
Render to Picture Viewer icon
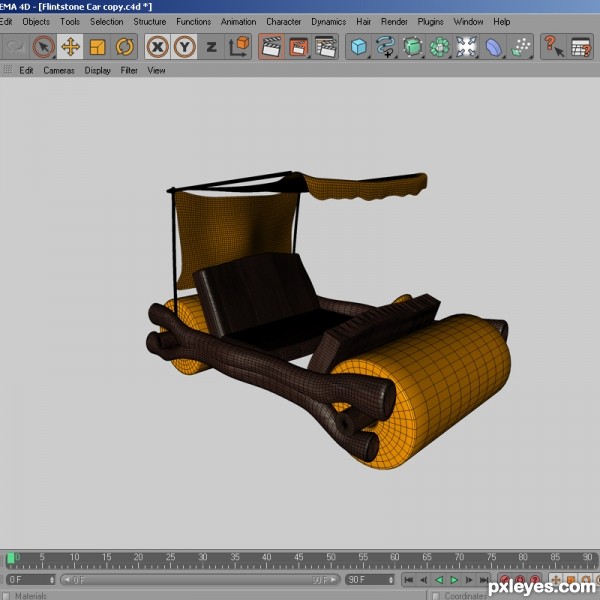click(x=298, y=47)
